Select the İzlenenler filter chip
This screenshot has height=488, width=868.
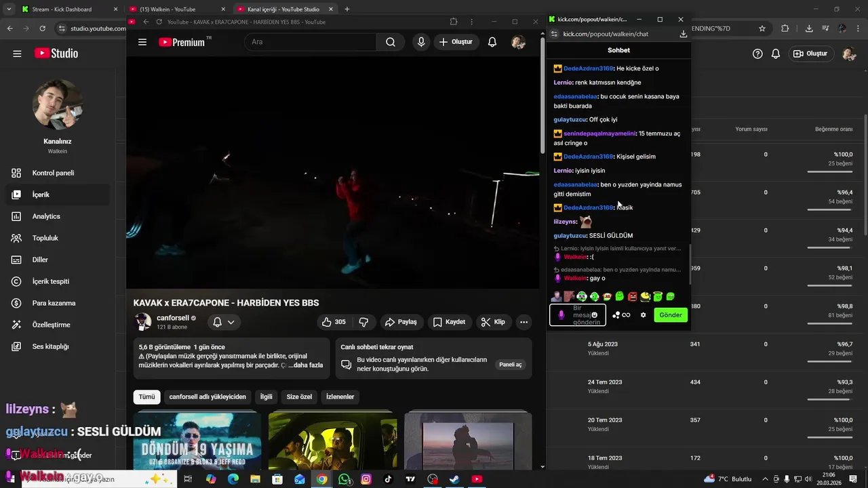tap(340, 396)
